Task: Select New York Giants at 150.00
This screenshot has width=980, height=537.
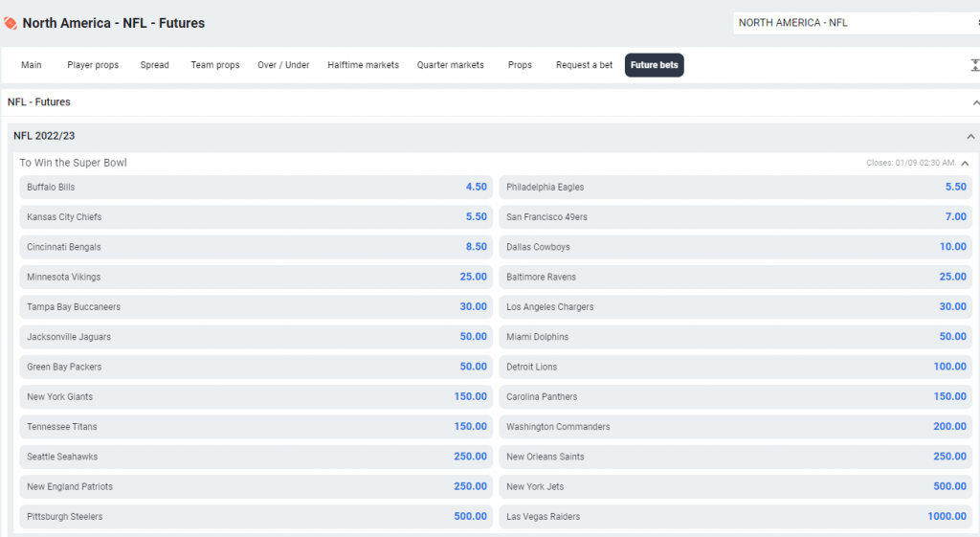Action: (256, 397)
